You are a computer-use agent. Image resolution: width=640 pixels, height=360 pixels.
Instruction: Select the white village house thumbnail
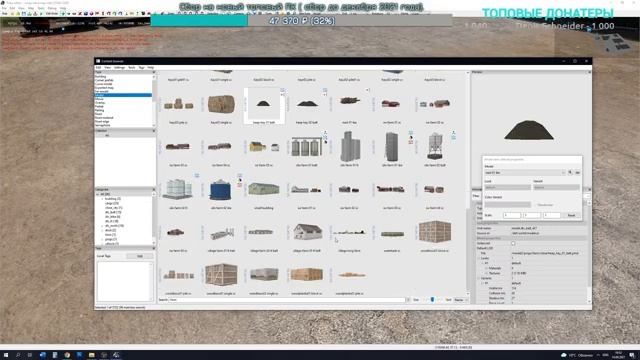[307, 232]
